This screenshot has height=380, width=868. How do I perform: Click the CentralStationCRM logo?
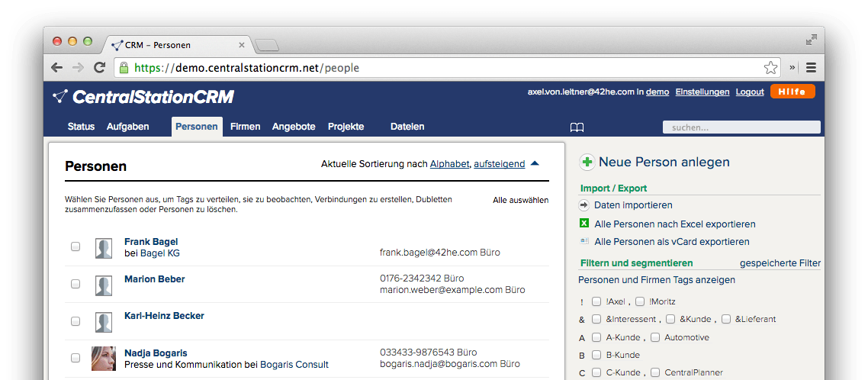[143, 97]
